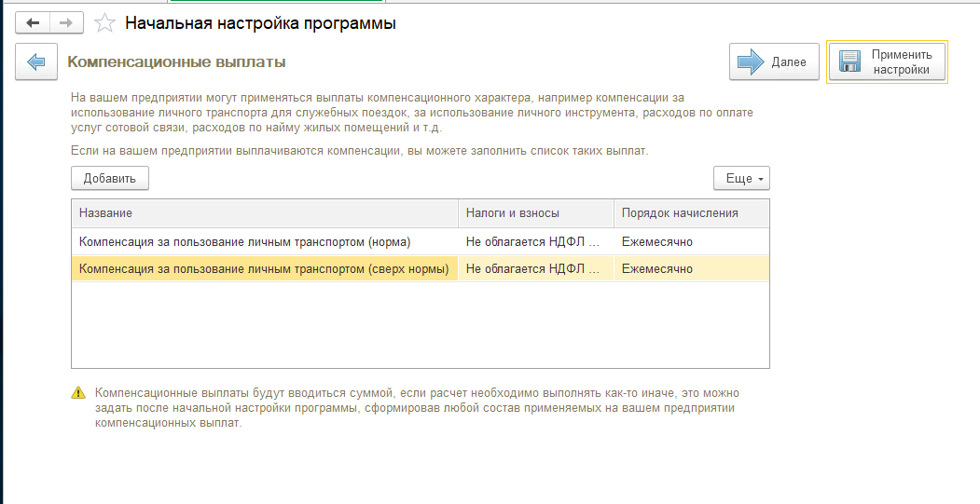Click Ежемесячно in the highlighted row
Image resolution: width=980 pixels, height=504 pixels.
(x=656, y=269)
